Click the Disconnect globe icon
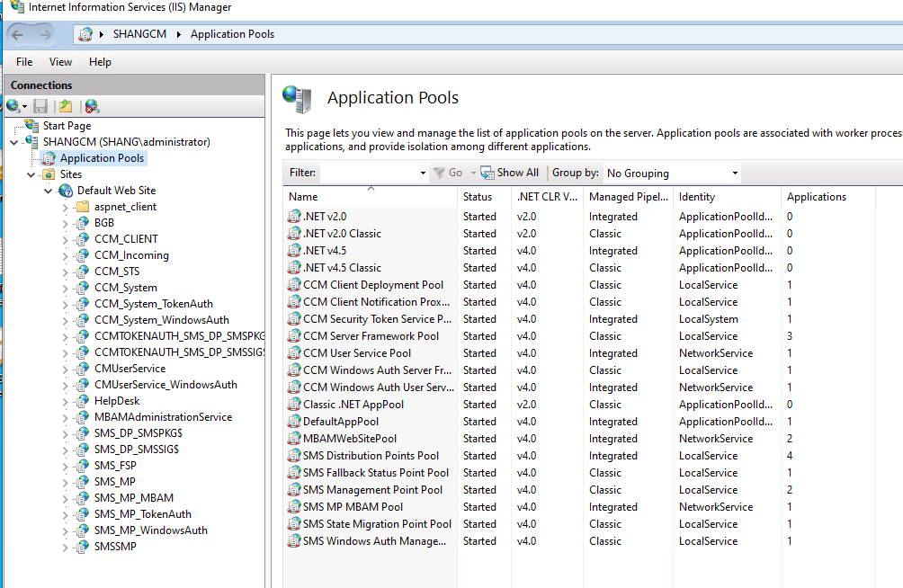This screenshot has width=903, height=588. pos(91,105)
